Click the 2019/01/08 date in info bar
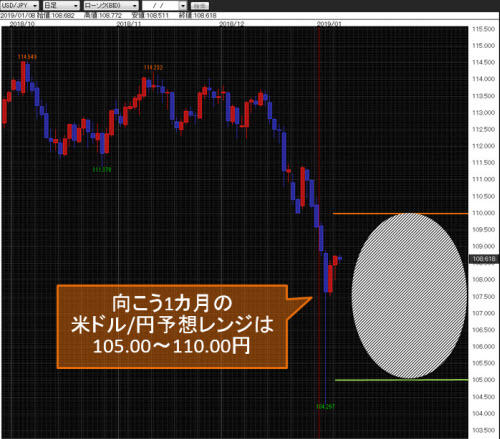 click(x=18, y=15)
